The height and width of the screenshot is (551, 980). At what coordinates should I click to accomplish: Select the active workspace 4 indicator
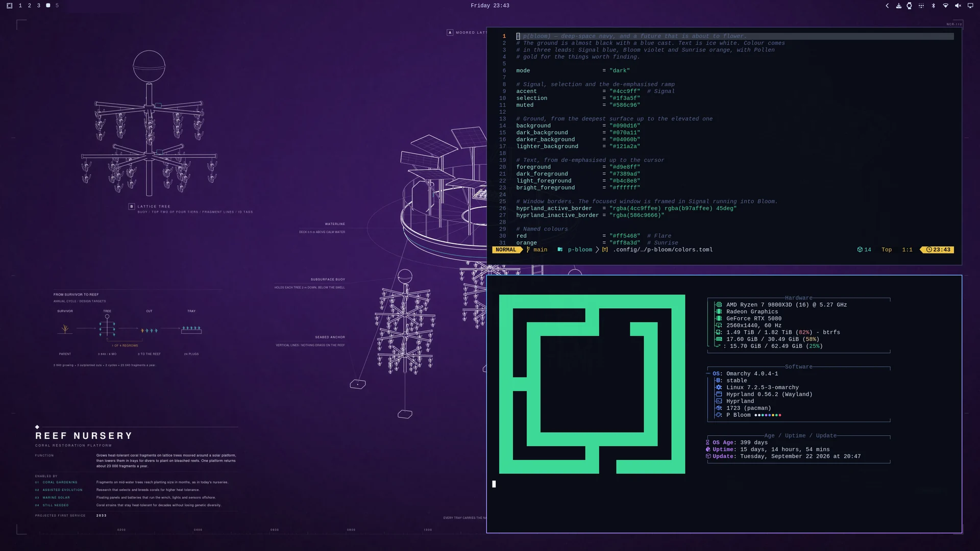coord(48,6)
